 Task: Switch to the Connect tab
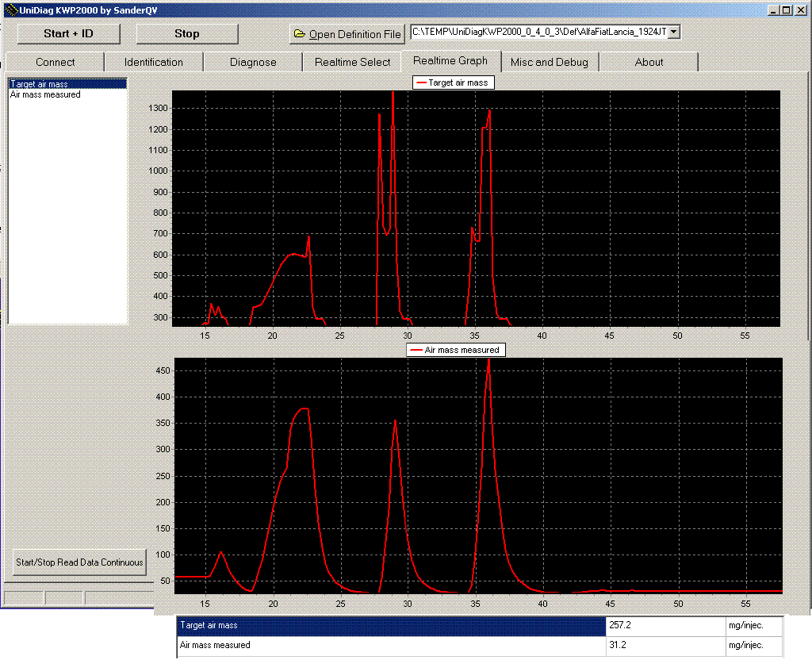tap(55, 62)
